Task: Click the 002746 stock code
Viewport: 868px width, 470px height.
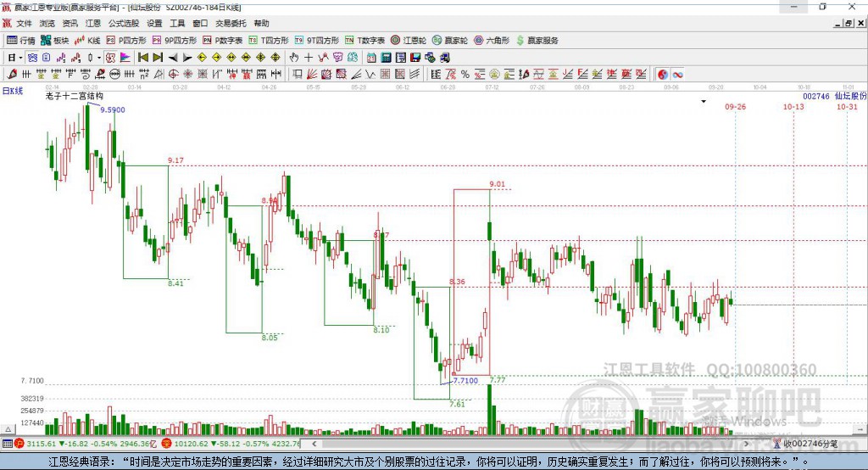Action: click(816, 97)
